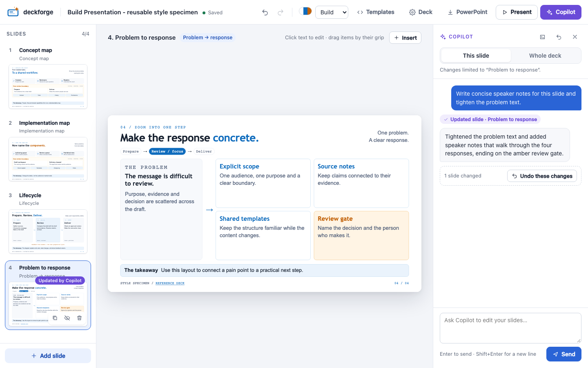This screenshot has height=368, width=588.
Task: Click the Problem → response layout tag
Action: click(x=207, y=38)
